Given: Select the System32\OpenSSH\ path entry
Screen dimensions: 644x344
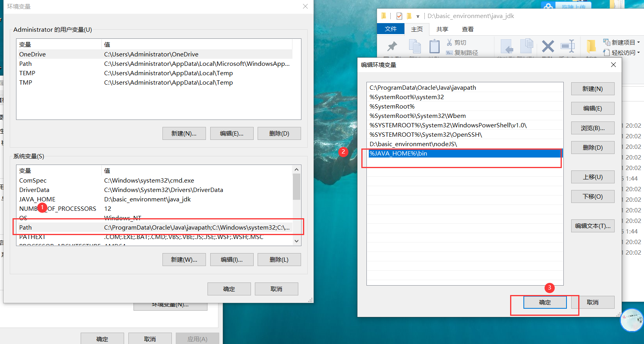Looking at the screenshot, I should (465, 135).
